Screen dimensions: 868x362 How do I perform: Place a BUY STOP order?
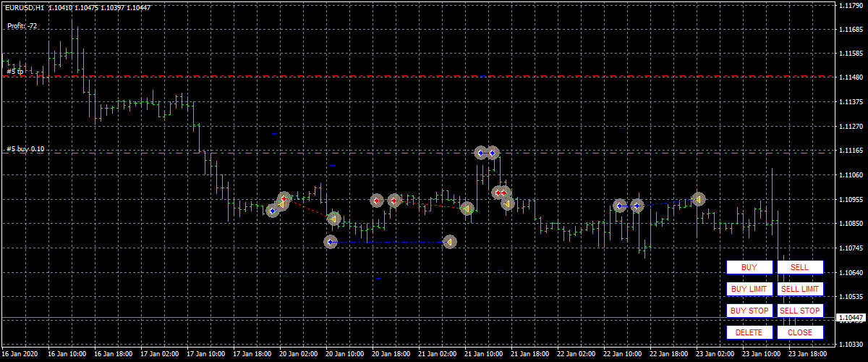pos(749,311)
